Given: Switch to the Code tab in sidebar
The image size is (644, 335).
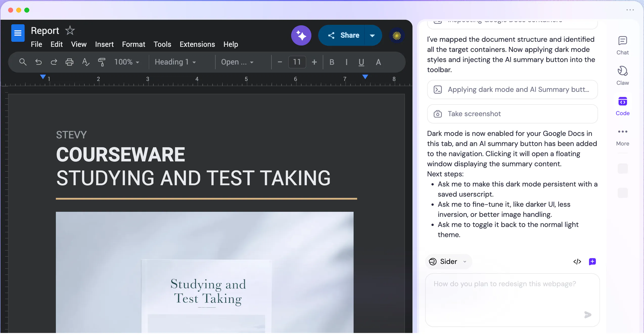Looking at the screenshot, I should pos(623,106).
